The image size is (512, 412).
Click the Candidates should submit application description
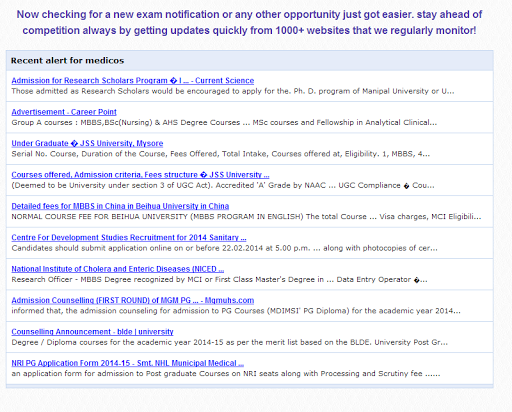click(x=224, y=248)
